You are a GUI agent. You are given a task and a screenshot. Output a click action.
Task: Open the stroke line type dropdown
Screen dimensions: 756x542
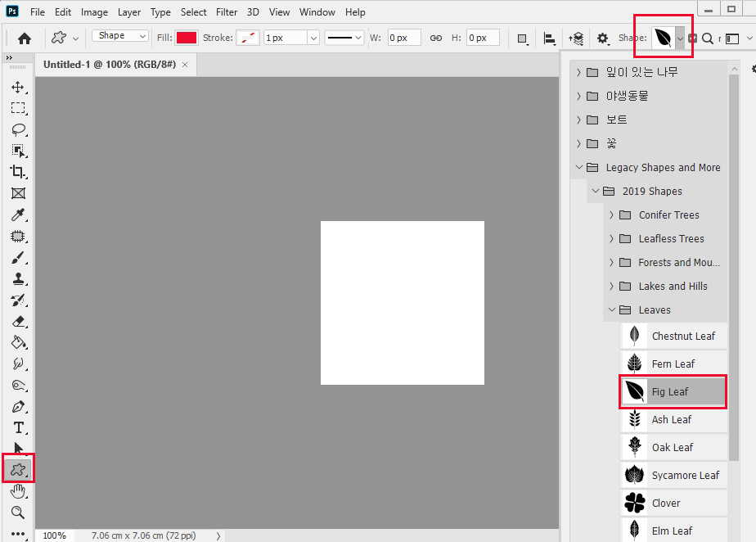pos(344,38)
